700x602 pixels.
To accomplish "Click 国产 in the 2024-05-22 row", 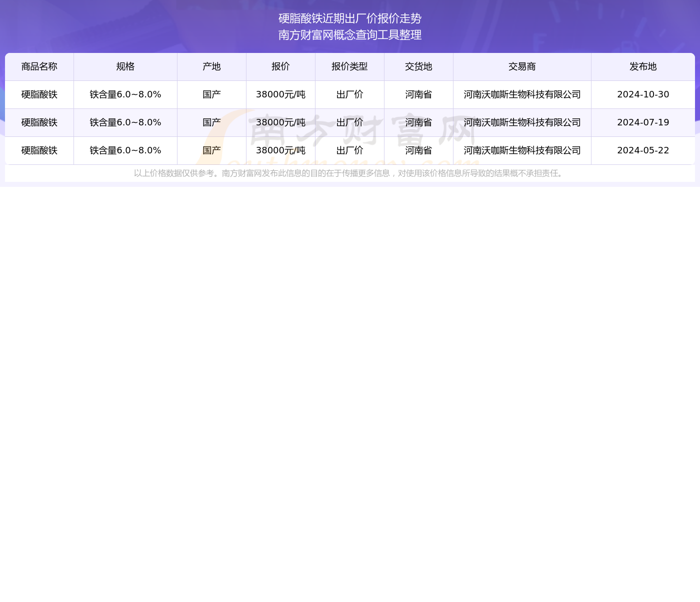I will [x=211, y=150].
